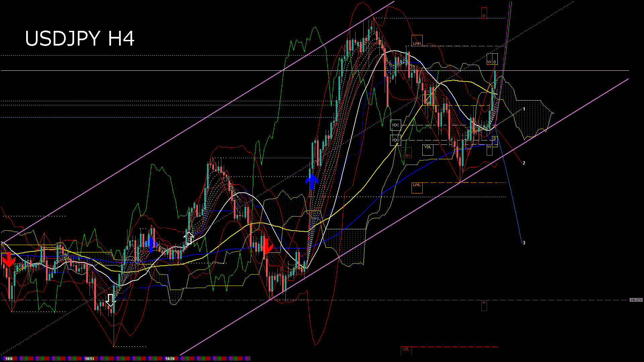Click projection line label 3
Screen dimensions: 644x362
[x=524, y=243]
